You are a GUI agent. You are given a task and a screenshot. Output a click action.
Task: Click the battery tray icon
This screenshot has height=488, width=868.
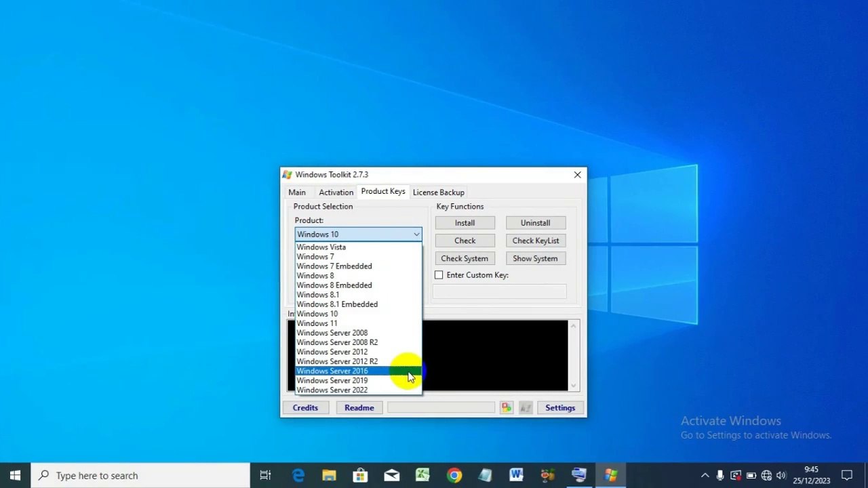click(x=751, y=476)
